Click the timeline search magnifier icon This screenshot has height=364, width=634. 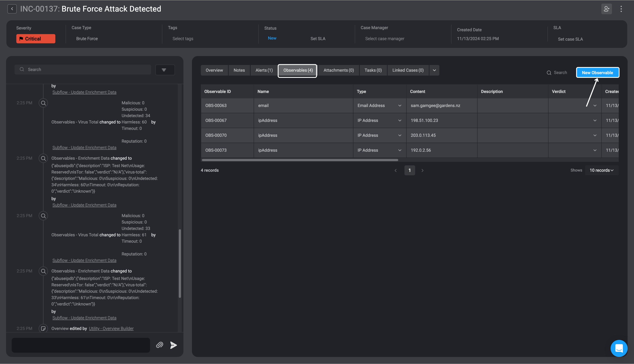coord(22,69)
